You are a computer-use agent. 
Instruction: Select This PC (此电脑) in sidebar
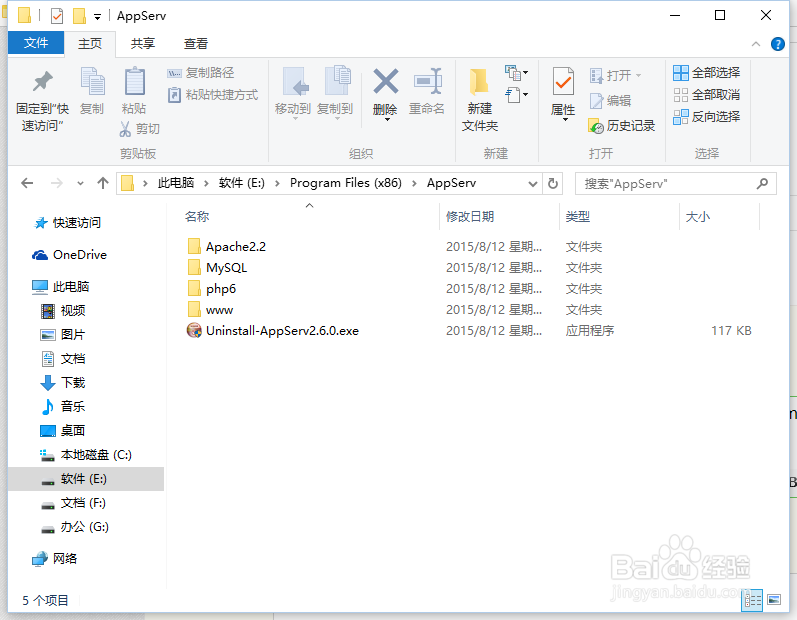click(x=60, y=287)
